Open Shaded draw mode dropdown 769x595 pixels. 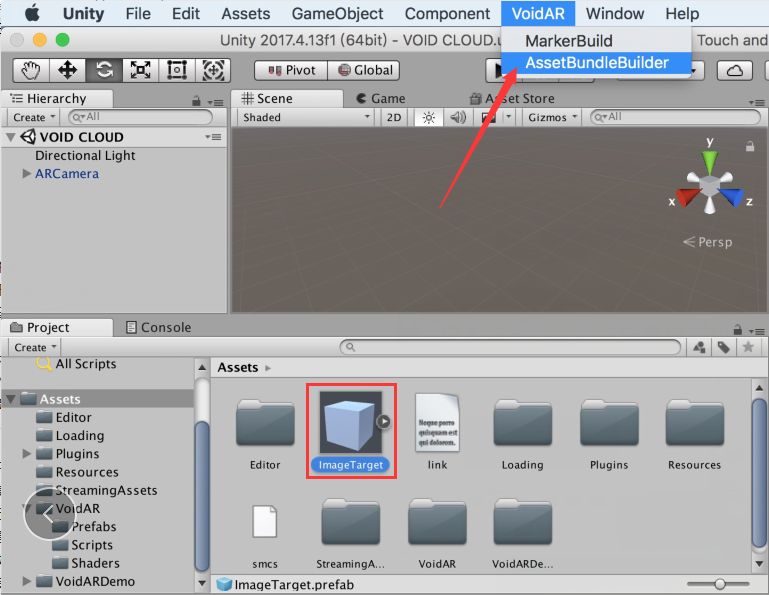(x=306, y=118)
